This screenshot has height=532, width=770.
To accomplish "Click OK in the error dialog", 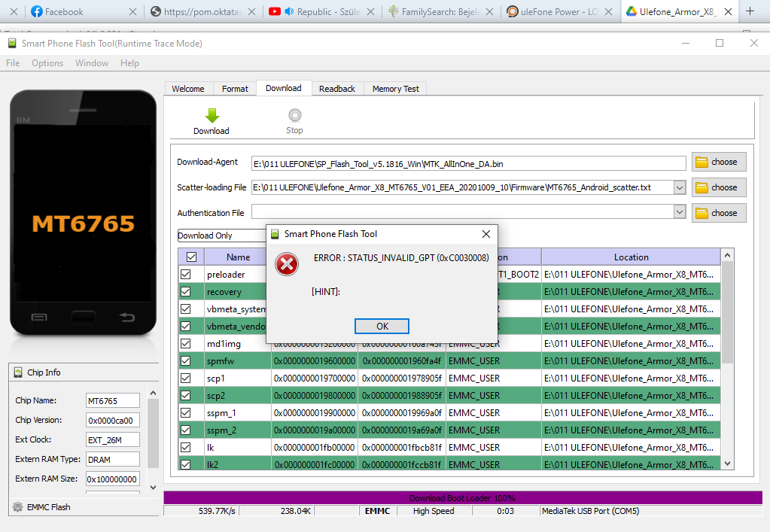I will point(382,327).
